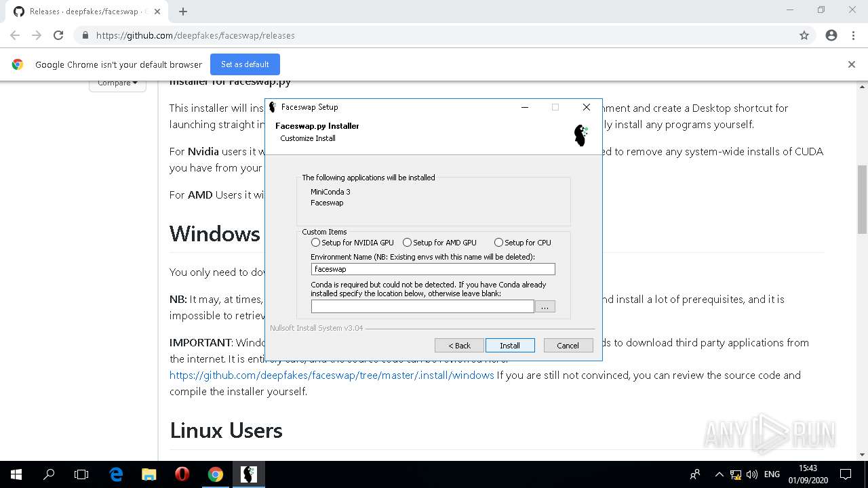Click the Install button
Image resolution: width=868 pixels, height=488 pixels.
510,346
